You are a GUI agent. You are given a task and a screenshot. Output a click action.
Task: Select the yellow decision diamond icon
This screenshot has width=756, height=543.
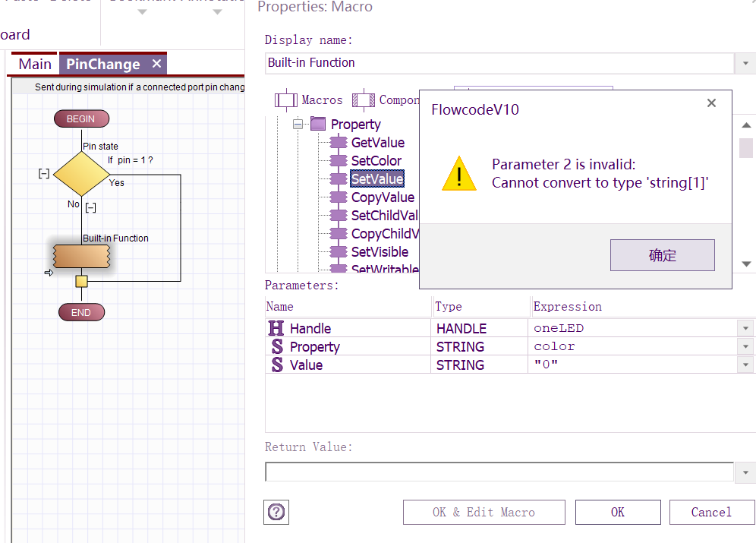tap(81, 174)
